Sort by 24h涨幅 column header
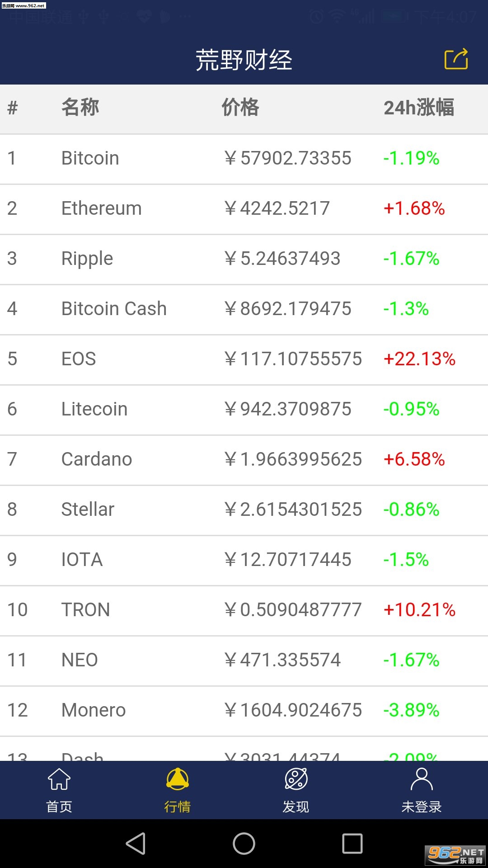Image resolution: width=488 pixels, height=868 pixels. click(419, 108)
